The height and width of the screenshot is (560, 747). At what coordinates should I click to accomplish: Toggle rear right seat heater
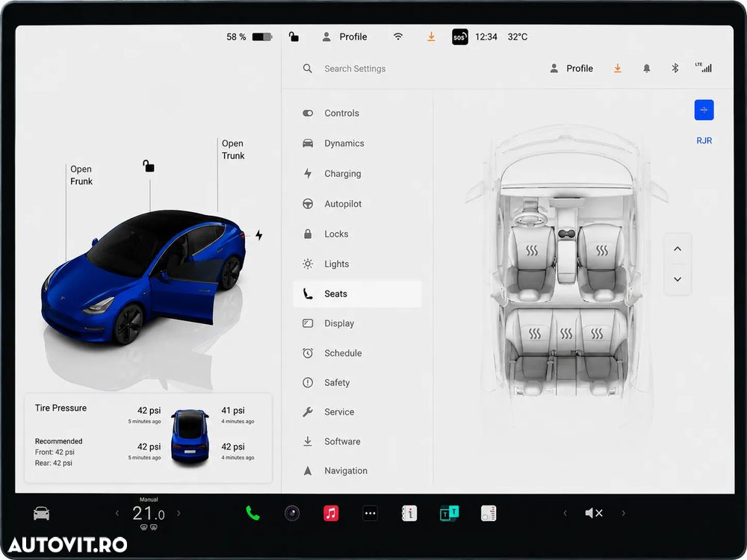click(x=597, y=334)
